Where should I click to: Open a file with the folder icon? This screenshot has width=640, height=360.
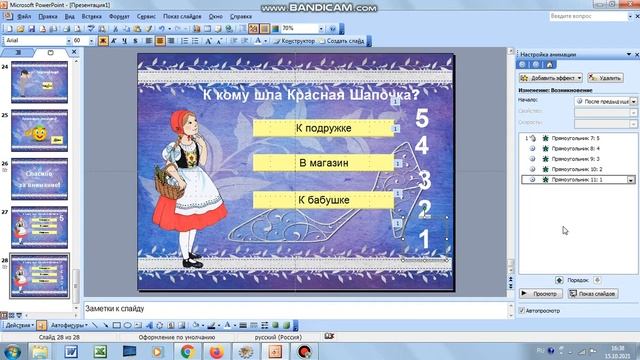(20, 29)
